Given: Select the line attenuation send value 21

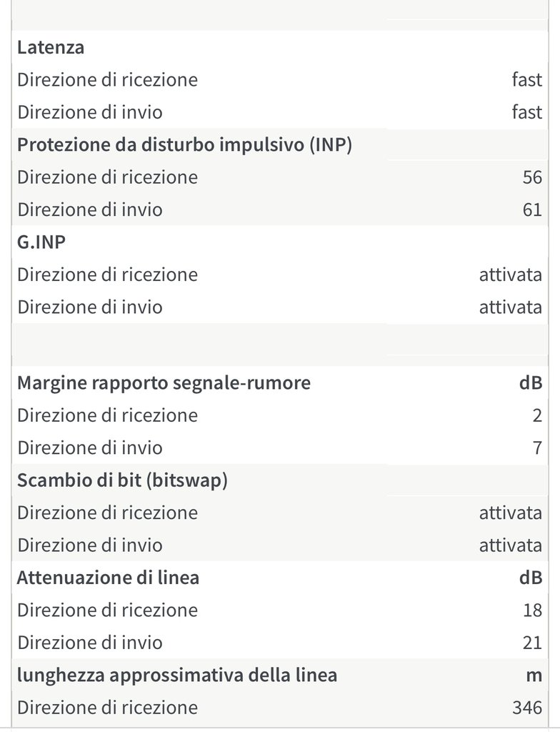Looking at the screenshot, I should (531, 643).
